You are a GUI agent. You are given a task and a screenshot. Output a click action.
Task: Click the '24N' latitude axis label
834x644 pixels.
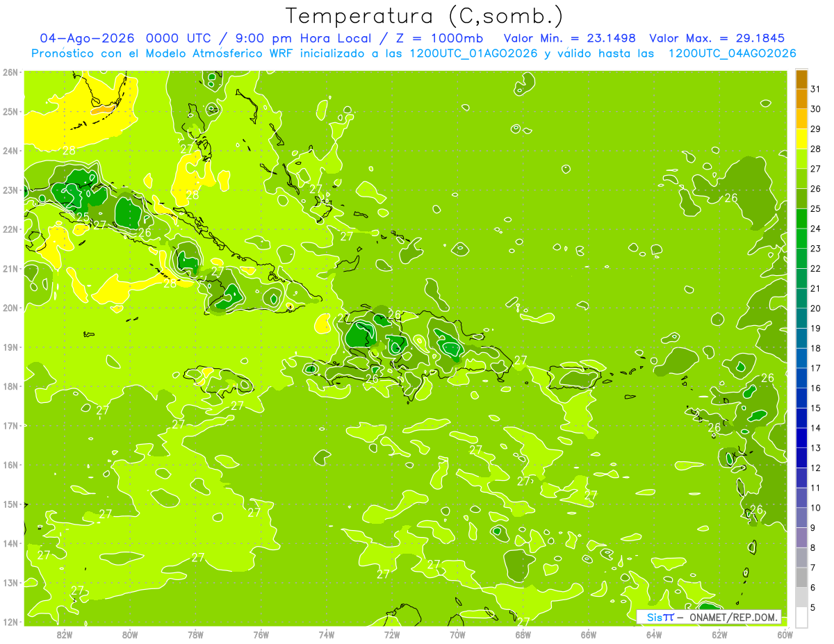[10, 151]
